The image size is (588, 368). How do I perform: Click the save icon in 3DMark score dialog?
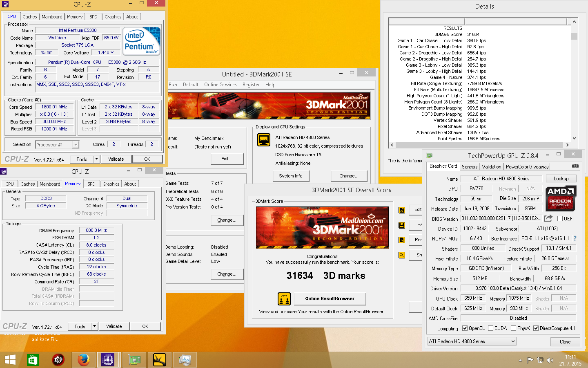coord(402,225)
